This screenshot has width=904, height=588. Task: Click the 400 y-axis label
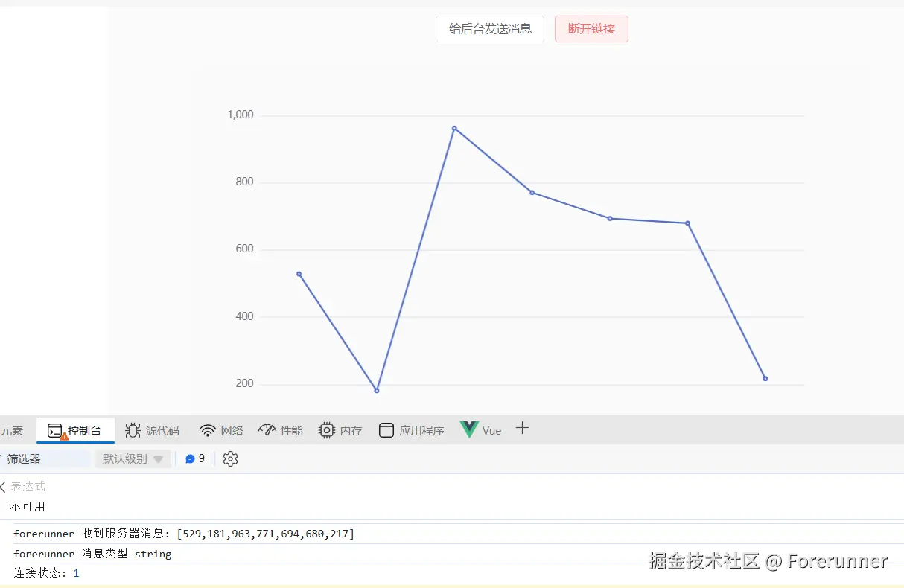tap(244, 316)
